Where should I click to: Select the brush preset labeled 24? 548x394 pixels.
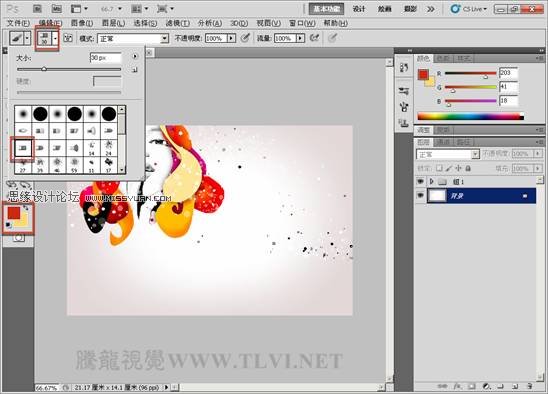point(109,148)
